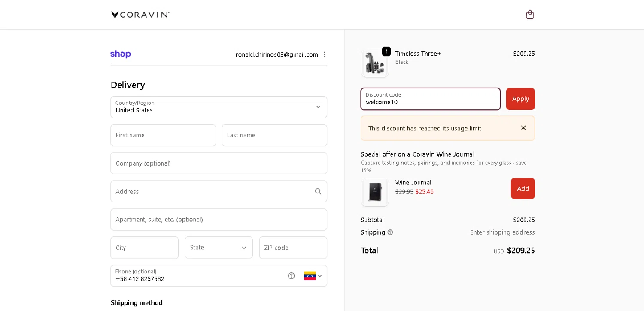Open account options kebab menu beside email
This screenshot has height=311, width=644.
(x=325, y=54)
